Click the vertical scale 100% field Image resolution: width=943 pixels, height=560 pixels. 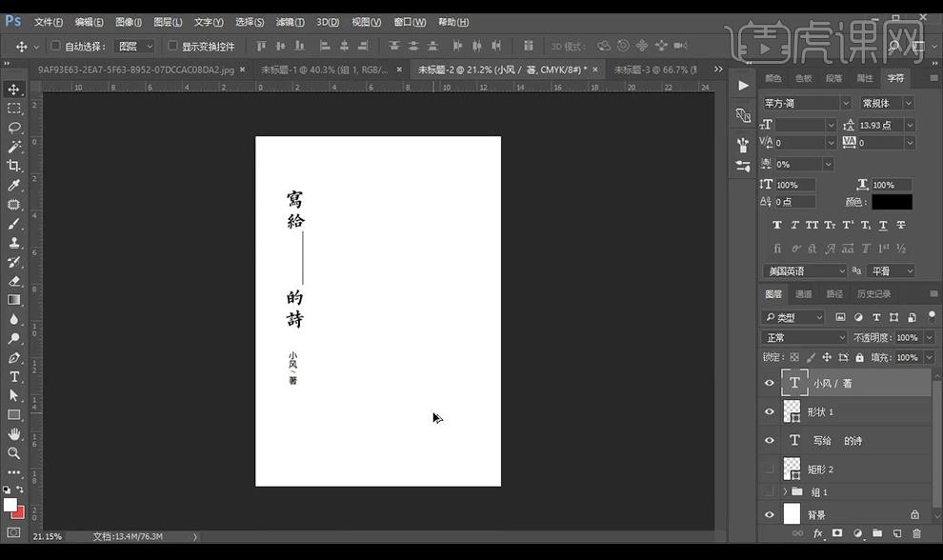point(794,185)
